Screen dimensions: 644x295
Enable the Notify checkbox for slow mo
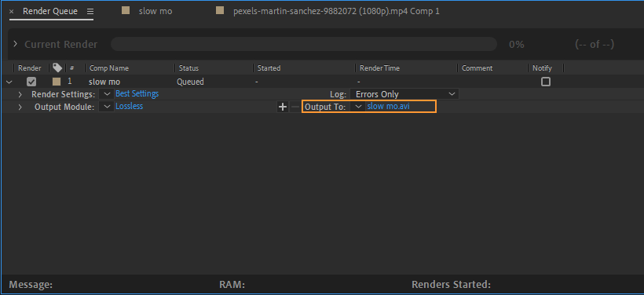545,82
